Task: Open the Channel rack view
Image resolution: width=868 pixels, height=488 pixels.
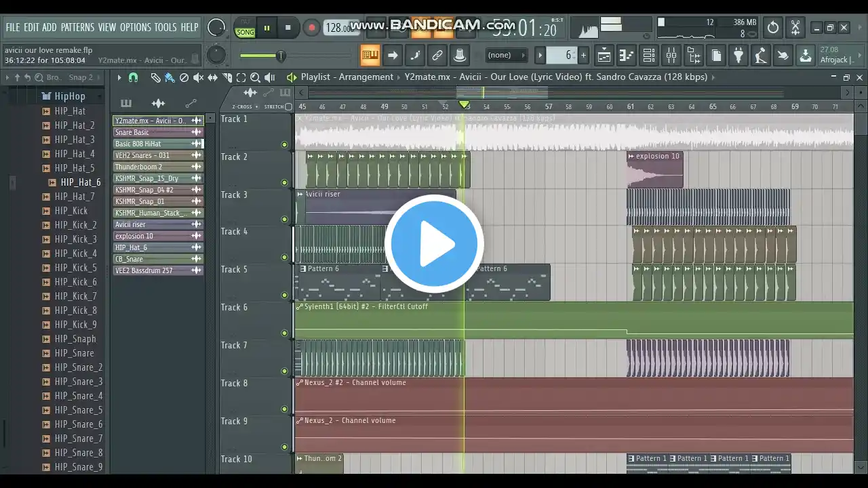Action: point(649,56)
